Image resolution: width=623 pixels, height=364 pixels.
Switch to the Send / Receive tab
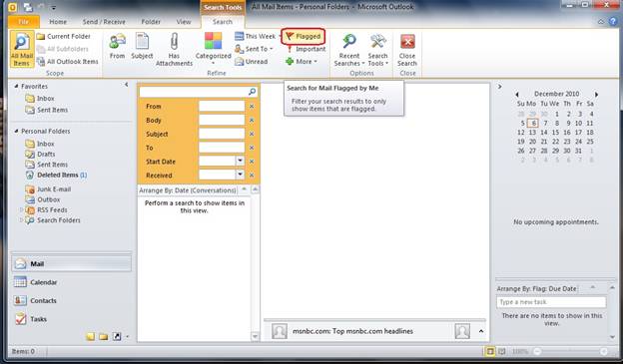click(x=104, y=22)
